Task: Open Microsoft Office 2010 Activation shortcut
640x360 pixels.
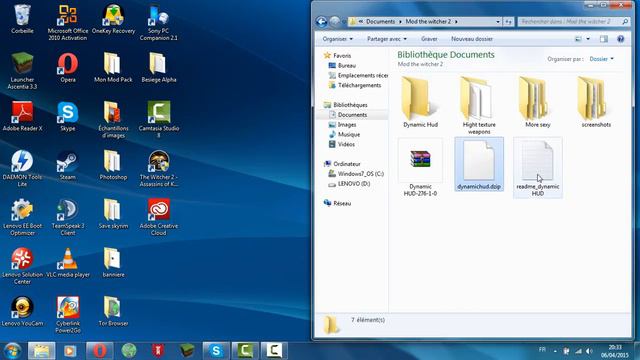Action: tap(68, 22)
